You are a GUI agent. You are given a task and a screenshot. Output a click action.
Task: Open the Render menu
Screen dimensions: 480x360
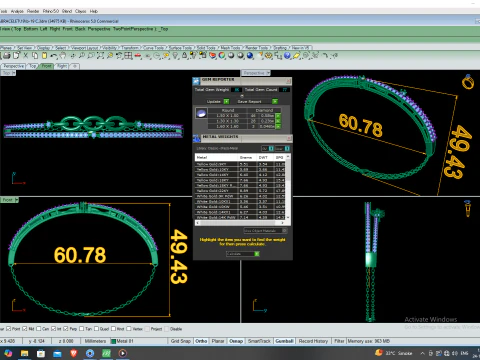[33, 11]
